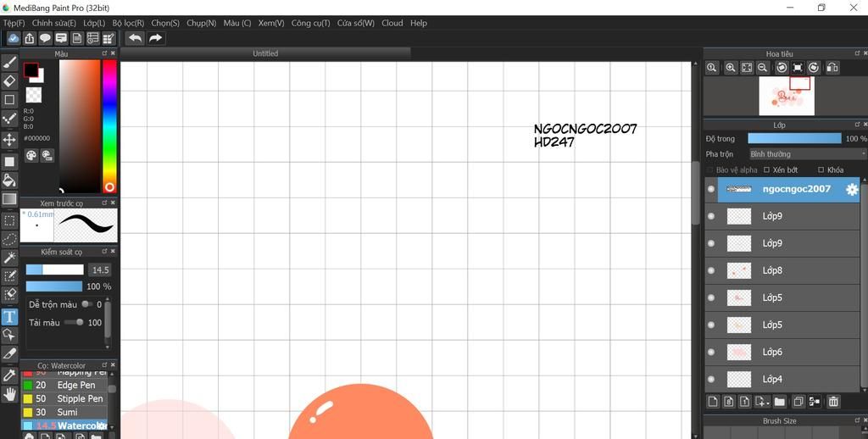The width and height of the screenshot is (868, 439).
Task: Toggle the transparent color swatch
Action: (x=34, y=95)
